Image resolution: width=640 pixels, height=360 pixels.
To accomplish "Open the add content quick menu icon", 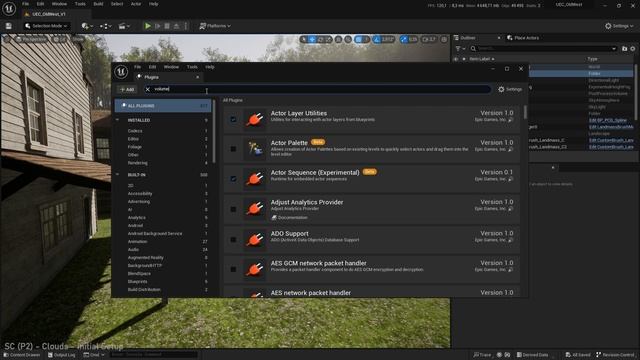I will (x=87, y=26).
